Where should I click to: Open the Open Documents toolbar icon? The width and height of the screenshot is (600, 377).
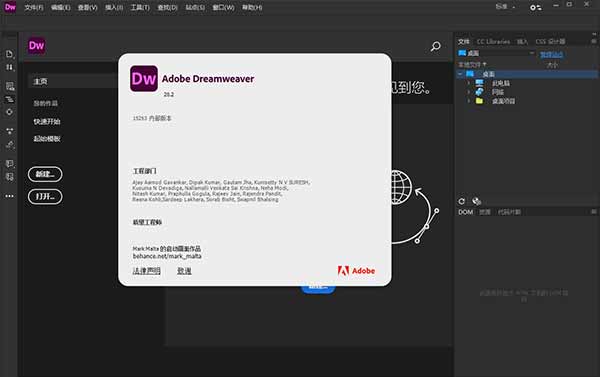10,54
